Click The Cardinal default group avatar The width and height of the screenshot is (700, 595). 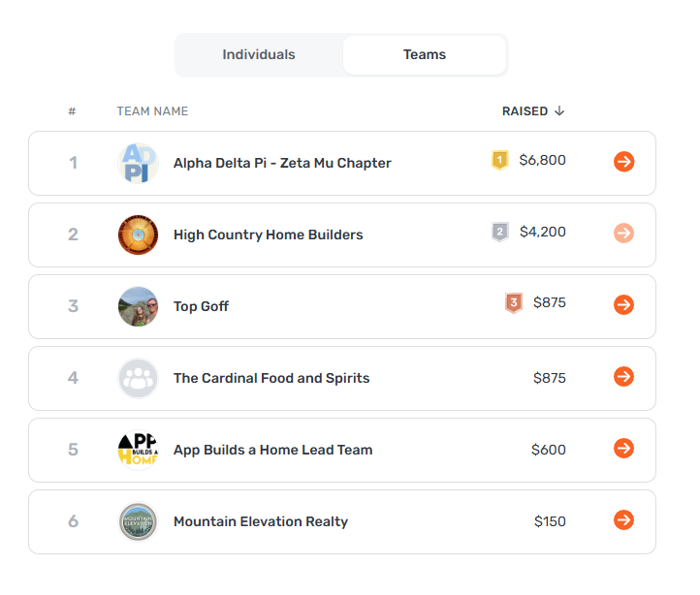[x=138, y=378]
